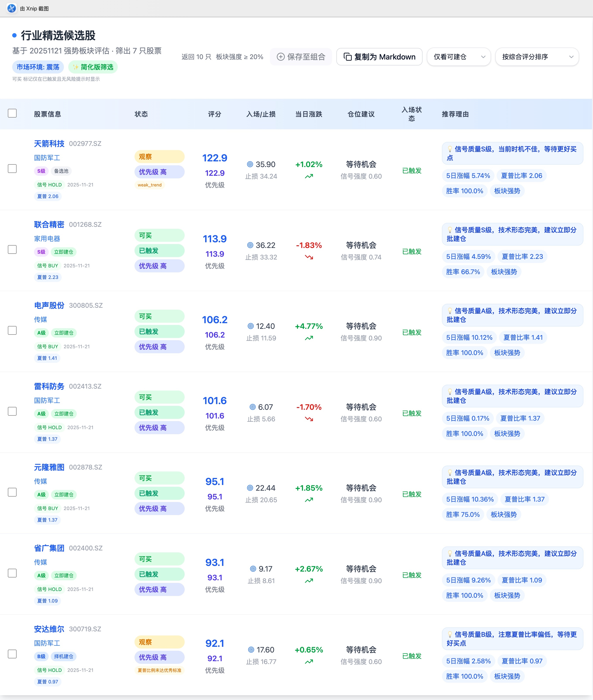Click the up-trend arrow under +1.02%
This screenshot has height=700, width=593.
pos(309,176)
